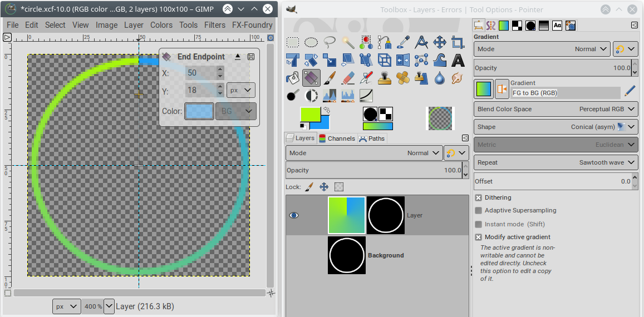This screenshot has height=317, width=644.
Task: Disable the Dithering checkbox
Action: click(x=478, y=197)
